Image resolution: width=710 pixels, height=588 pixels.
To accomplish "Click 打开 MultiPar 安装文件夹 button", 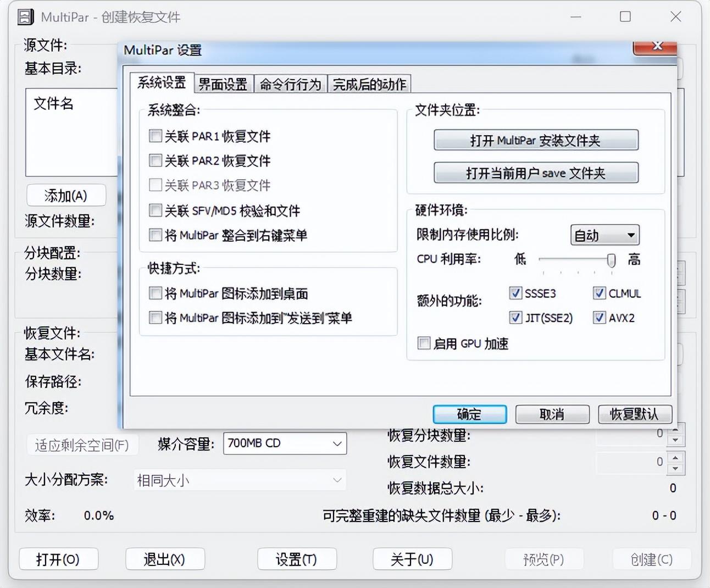I will click(536, 140).
